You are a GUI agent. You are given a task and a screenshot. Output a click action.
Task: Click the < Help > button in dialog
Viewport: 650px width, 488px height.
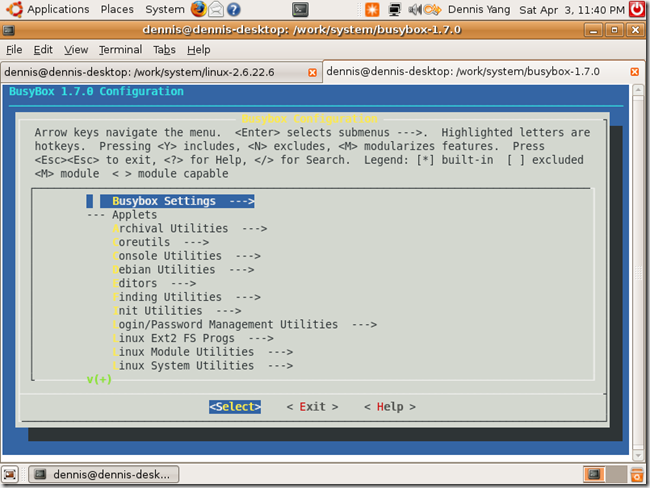tap(390, 407)
